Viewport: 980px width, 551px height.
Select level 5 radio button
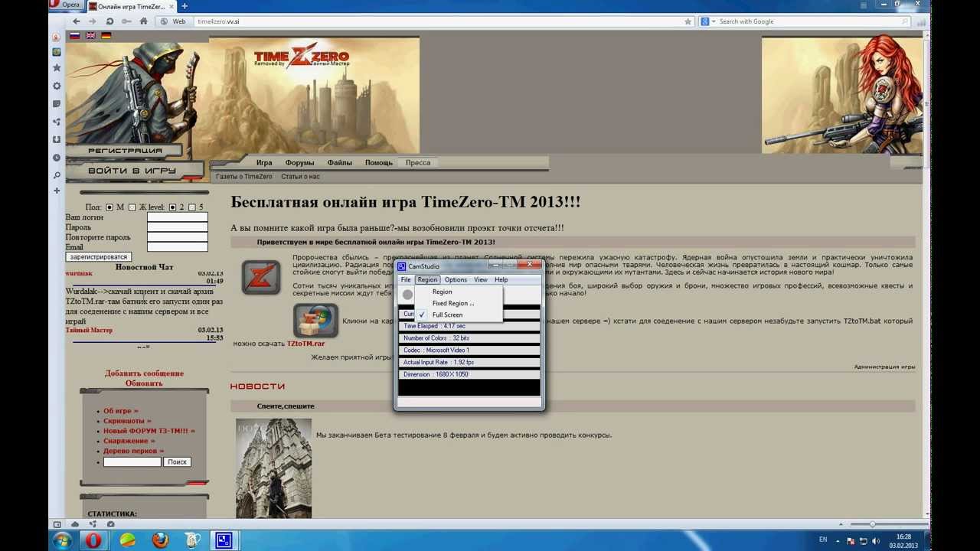click(192, 207)
